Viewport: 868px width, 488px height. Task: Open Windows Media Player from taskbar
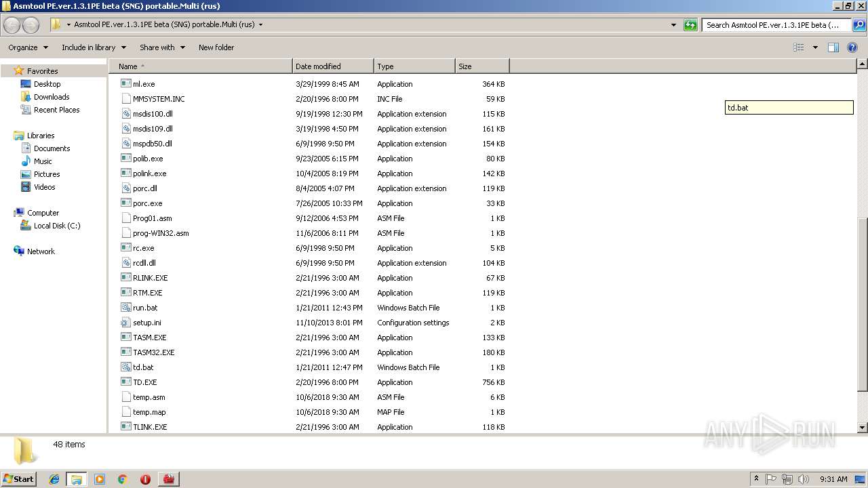tap(100, 479)
